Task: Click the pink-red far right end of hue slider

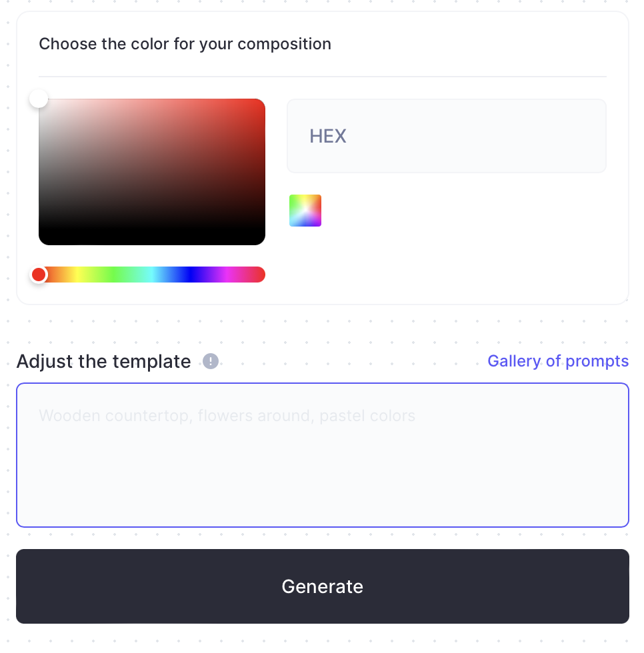Action: coord(261,275)
